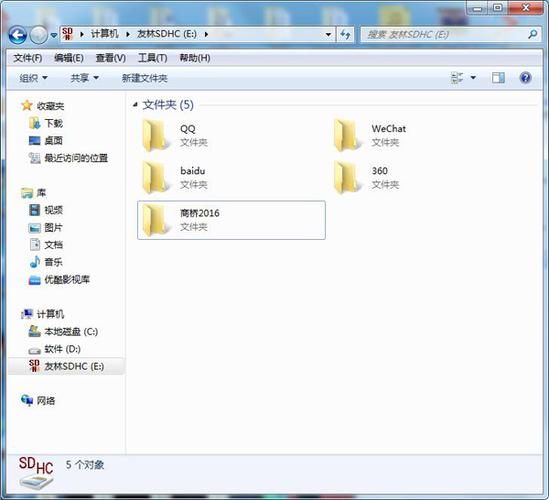Go back with the Back arrow button
This screenshot has height=500, width=549.
pyautogui.click(x=18, y=35)
